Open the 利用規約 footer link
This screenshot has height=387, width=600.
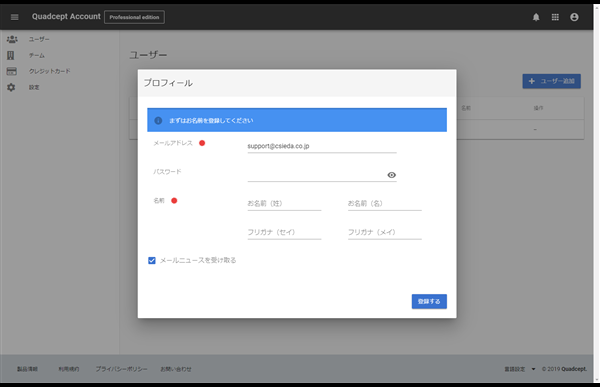[69, 369]
